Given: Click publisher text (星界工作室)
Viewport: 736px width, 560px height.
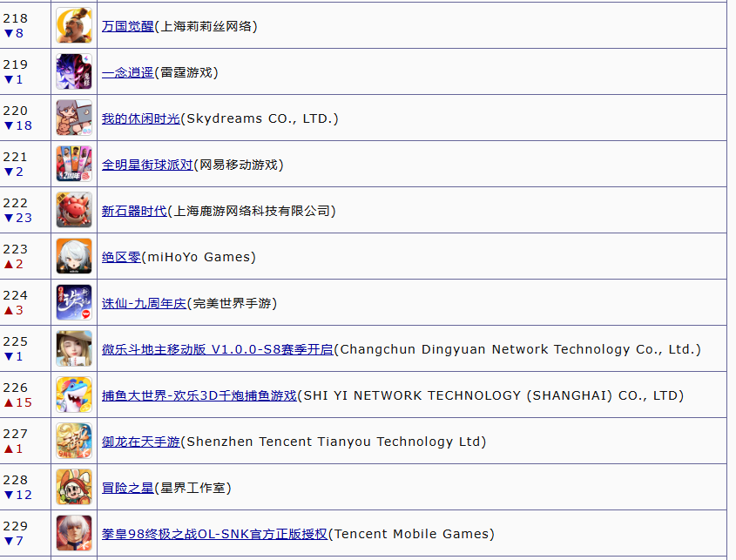Looking at the screenshot, I should pyautogui.click(x=192, y=488).
